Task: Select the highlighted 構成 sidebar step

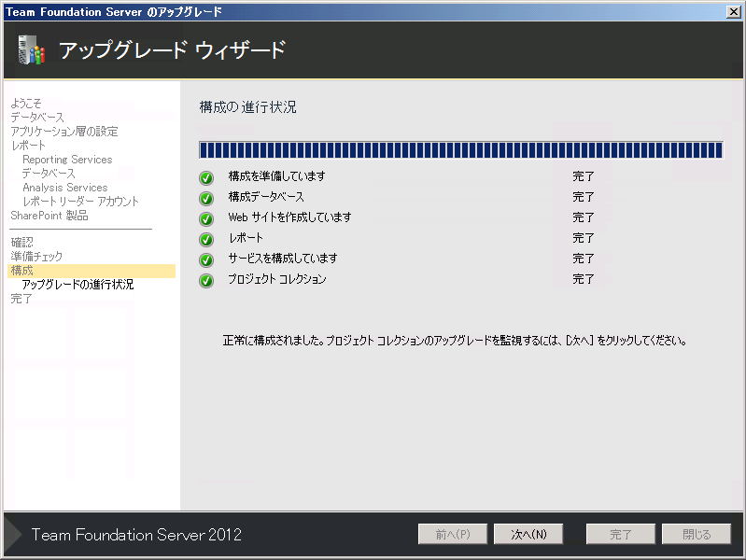Action: pyautogui.click(x=91, y=271)
